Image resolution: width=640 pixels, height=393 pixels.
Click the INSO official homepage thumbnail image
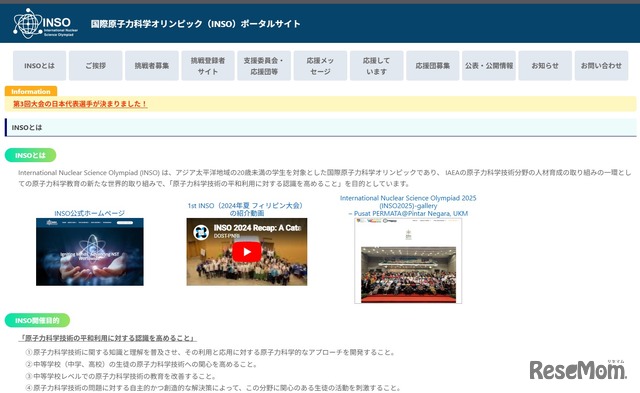[x=90, y=252]
